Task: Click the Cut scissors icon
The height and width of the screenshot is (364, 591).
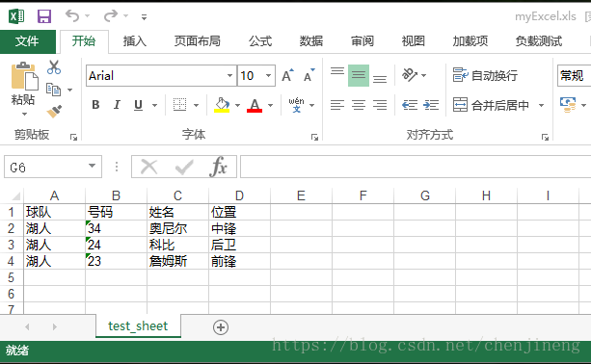Action: (x=54, y=67)
